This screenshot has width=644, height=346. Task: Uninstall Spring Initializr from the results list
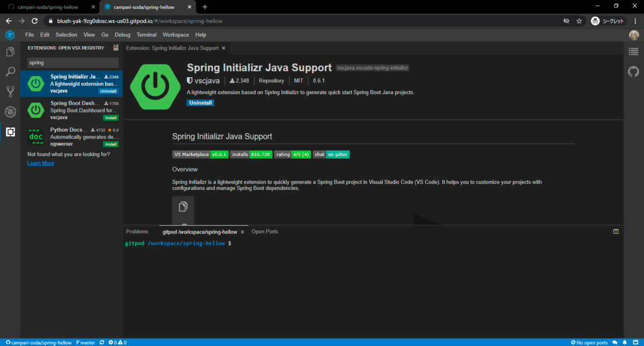108,91
